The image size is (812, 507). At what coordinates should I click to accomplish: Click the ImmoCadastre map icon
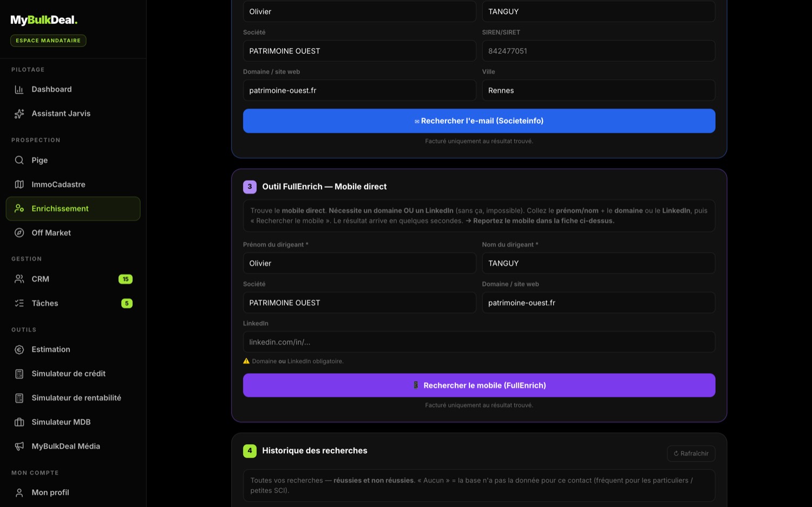[19, 185]
